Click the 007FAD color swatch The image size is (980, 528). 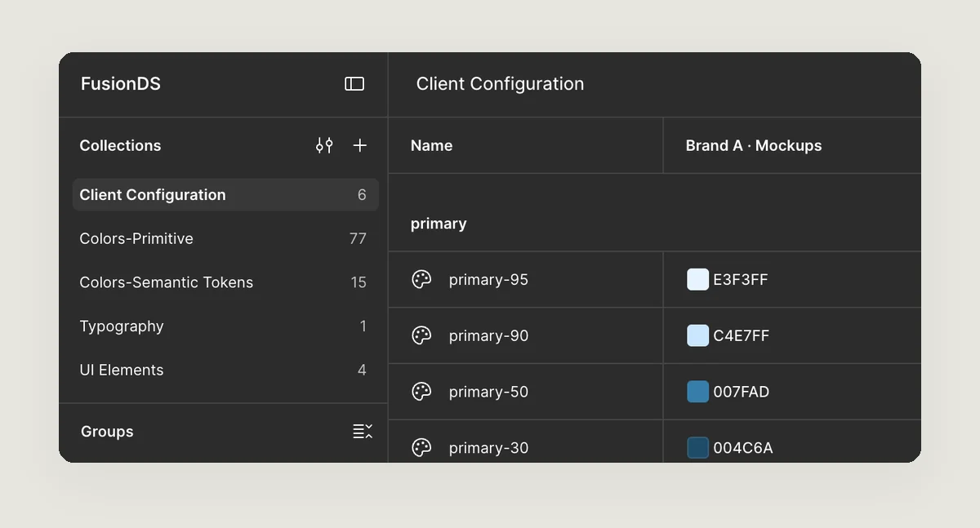(698, 392)
